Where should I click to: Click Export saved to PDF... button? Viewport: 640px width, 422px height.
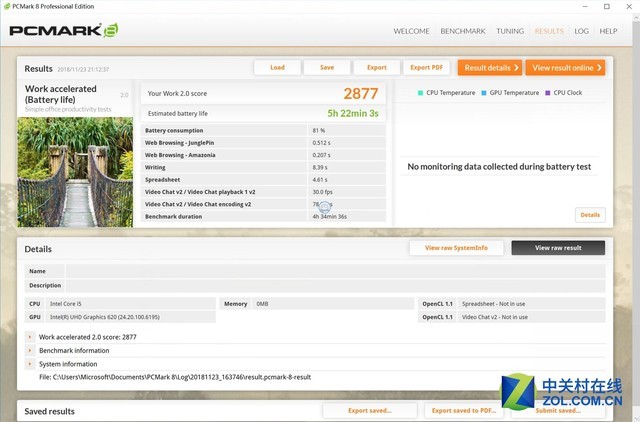(x=464, y=411)
